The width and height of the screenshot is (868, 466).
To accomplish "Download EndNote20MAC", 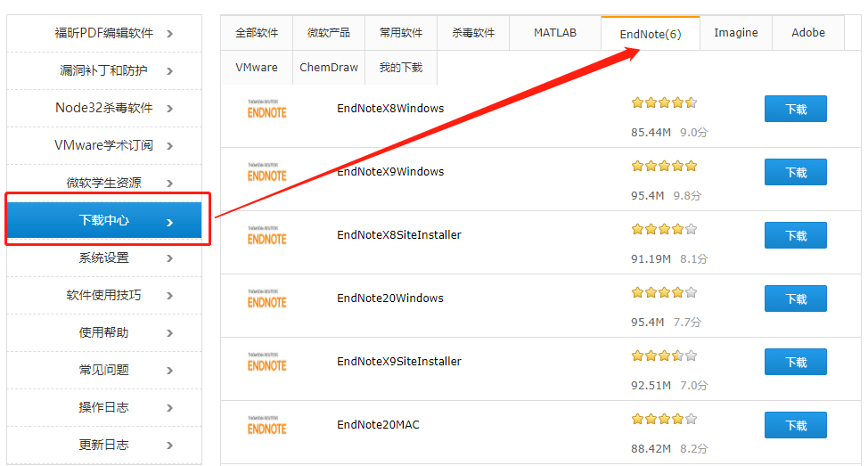I will tap(796, 425).
